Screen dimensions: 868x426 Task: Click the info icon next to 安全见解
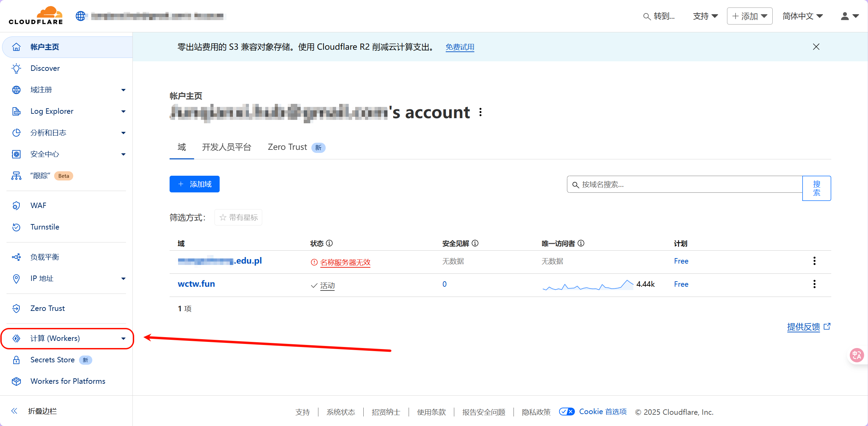pos(475,243)
